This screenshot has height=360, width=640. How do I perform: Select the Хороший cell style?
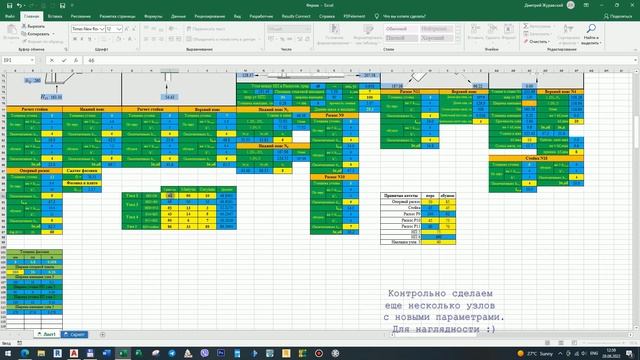(436, 38)
